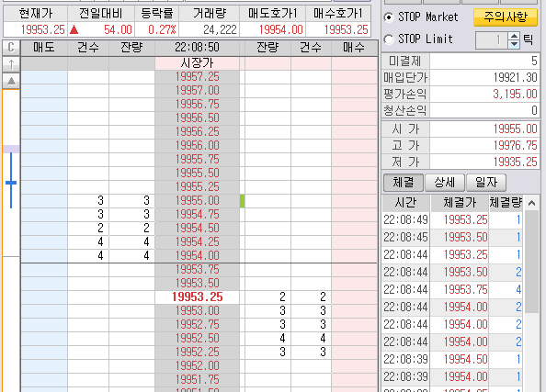
Task: Click price 19956.25 in order ladder
Action: [197, 132]
